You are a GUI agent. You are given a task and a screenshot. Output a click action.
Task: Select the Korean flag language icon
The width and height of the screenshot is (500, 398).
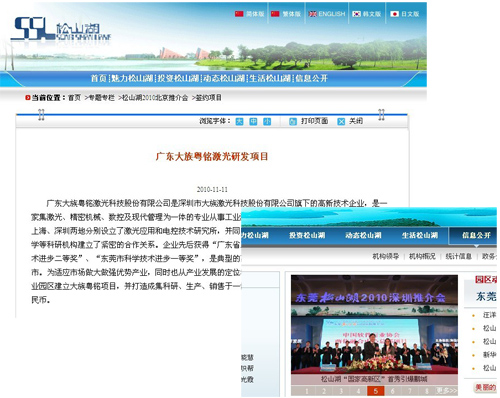click(357, 14)
